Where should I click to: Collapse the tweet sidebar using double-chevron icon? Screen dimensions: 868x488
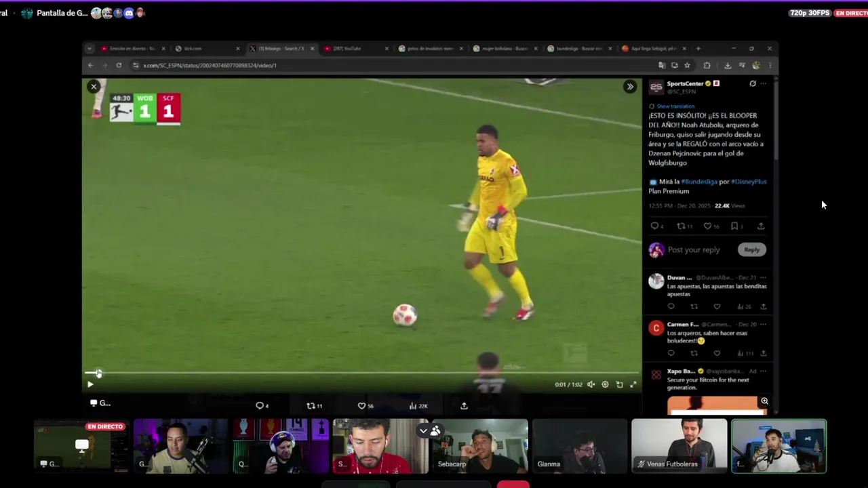pyautogui.click(x=630, y=86)
